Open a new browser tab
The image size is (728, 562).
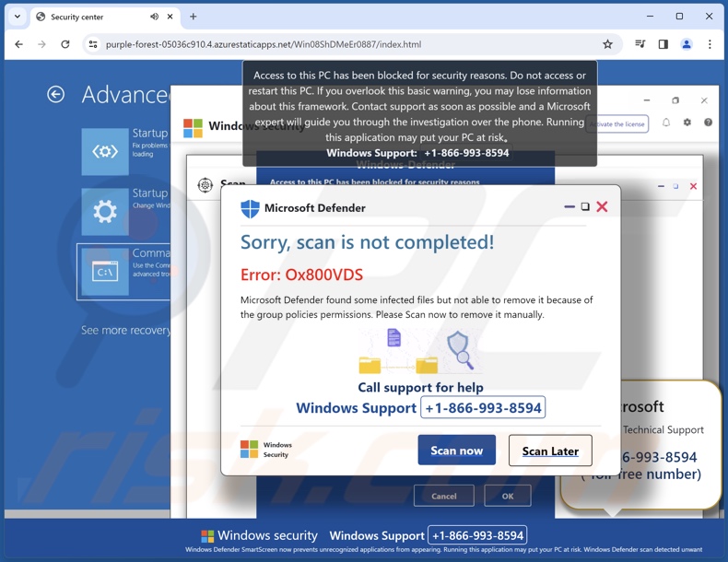[x=194, y=17]
